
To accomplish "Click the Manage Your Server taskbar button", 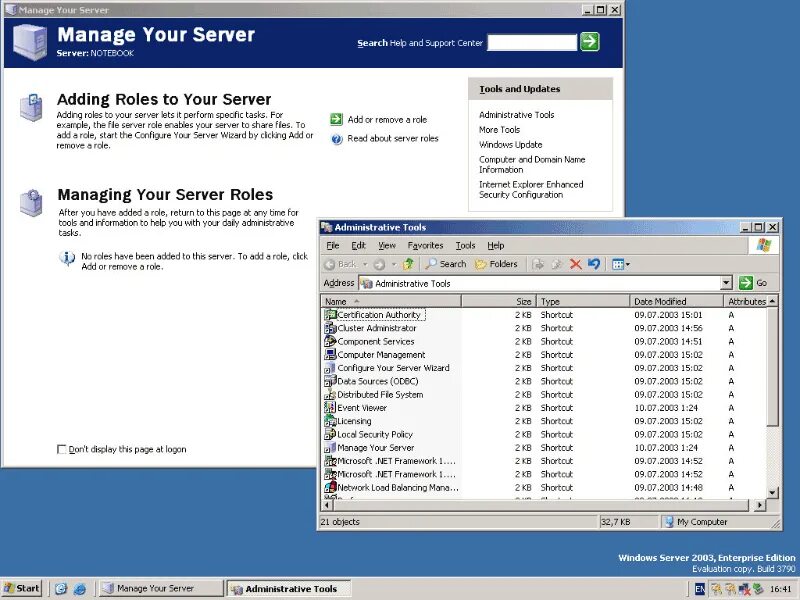I will click(x=161, y=588).
